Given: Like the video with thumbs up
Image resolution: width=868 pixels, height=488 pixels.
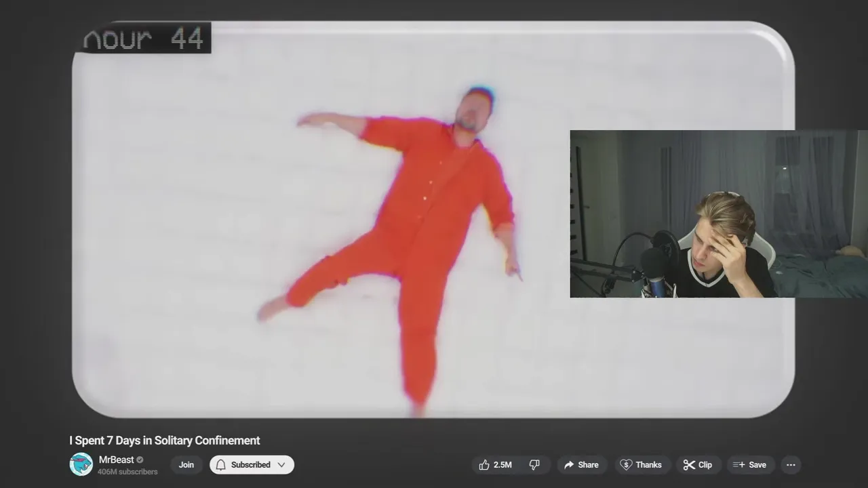Looking at the screenshot, I should point(495,465).
